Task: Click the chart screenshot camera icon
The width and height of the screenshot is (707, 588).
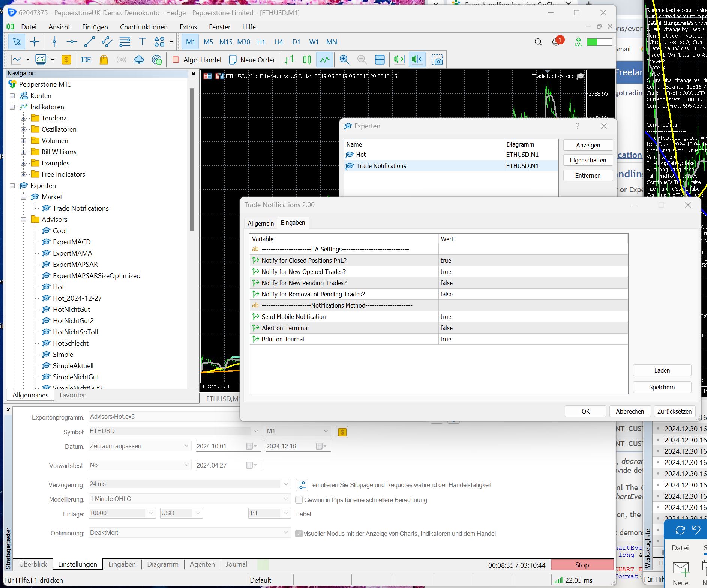Action: (x=437, y=60)
